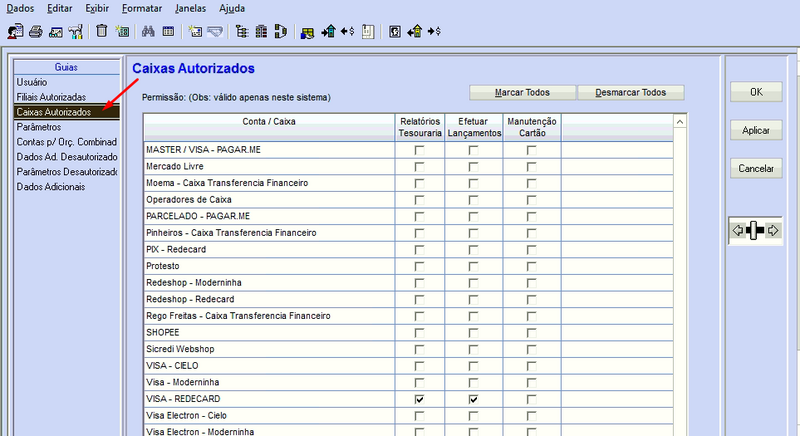Click the left arrow of the side slider
The image size is (800, 436).
tap(738, 230)
